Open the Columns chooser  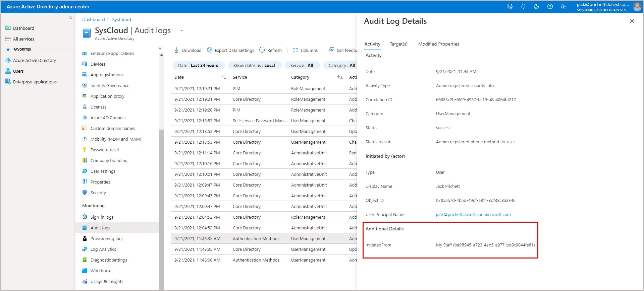[x=305, y=50]
